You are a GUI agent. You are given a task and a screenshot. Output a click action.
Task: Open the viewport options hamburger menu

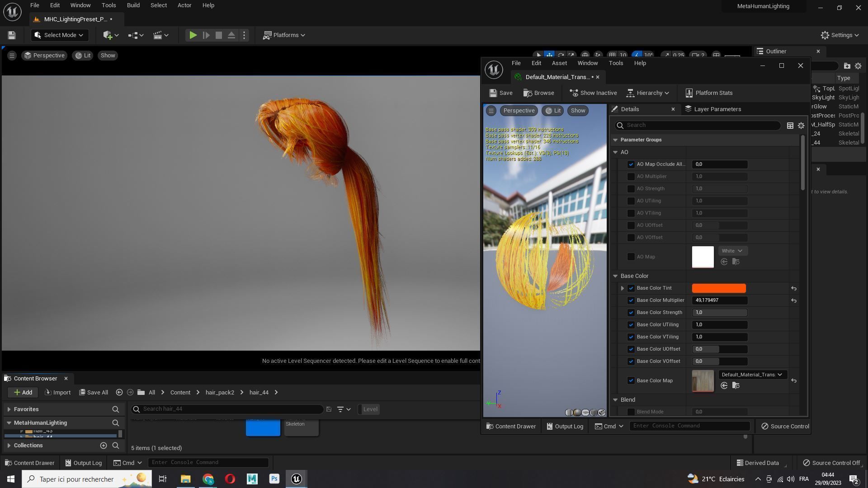pos(12,56)
